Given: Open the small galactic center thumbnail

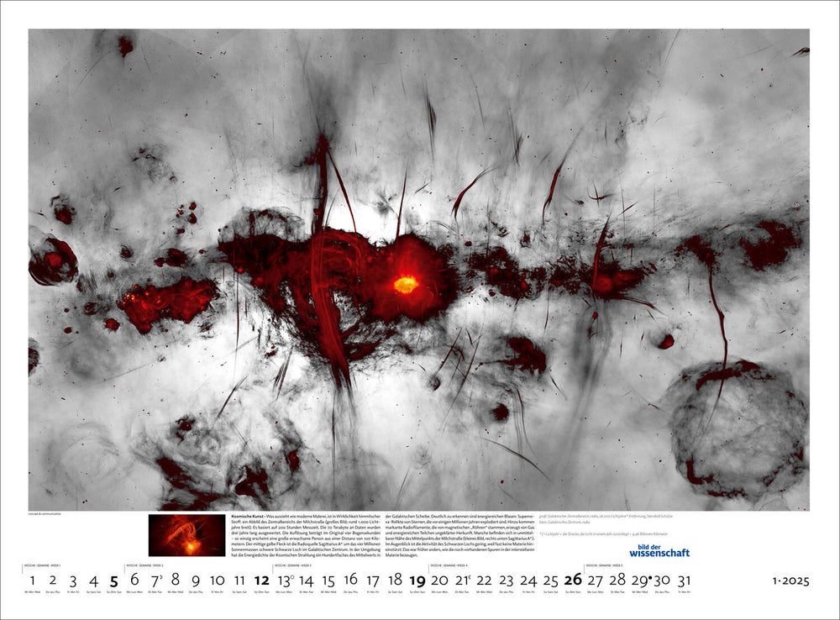Looking at the screenshot, I should (186, 535).
